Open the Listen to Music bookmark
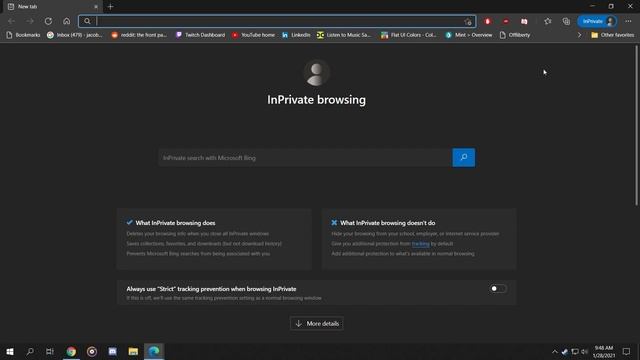Image resolution: width=640 pixels, height=360 pixels. click(344, 35)
